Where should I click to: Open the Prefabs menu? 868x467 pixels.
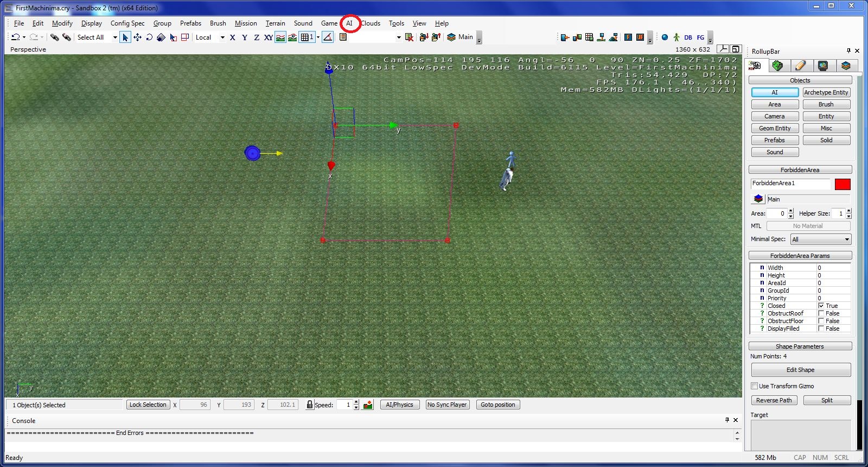pos(190,23)
